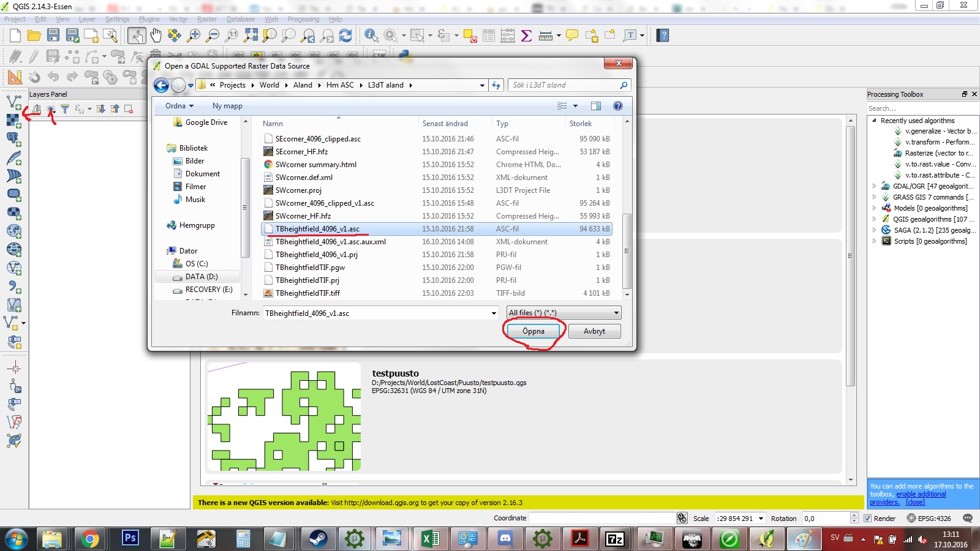Open the Vector menu

click(178, 19)
